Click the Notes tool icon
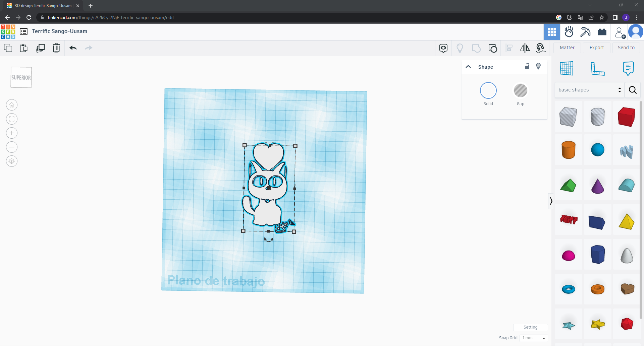Image resolution: width=644 pixels, height=346 pixels. 628,68
